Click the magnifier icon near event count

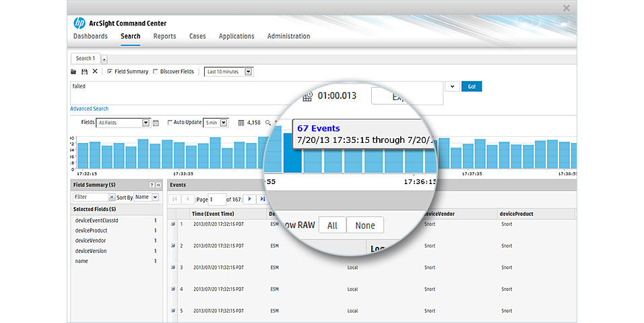click(x=267, y=123)
